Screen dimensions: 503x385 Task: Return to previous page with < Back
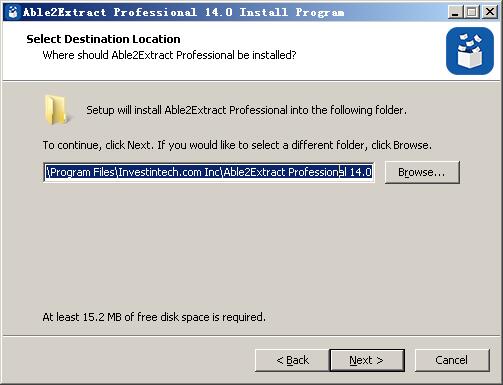click(x=292, y=360)
